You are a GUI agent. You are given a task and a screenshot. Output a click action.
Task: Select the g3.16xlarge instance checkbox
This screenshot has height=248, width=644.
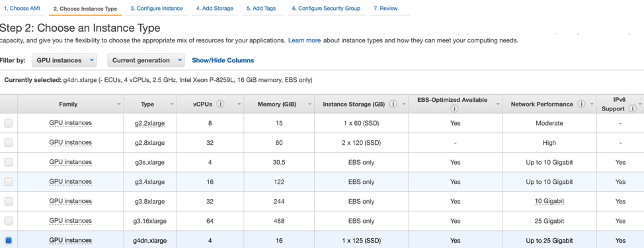[9, 221]
